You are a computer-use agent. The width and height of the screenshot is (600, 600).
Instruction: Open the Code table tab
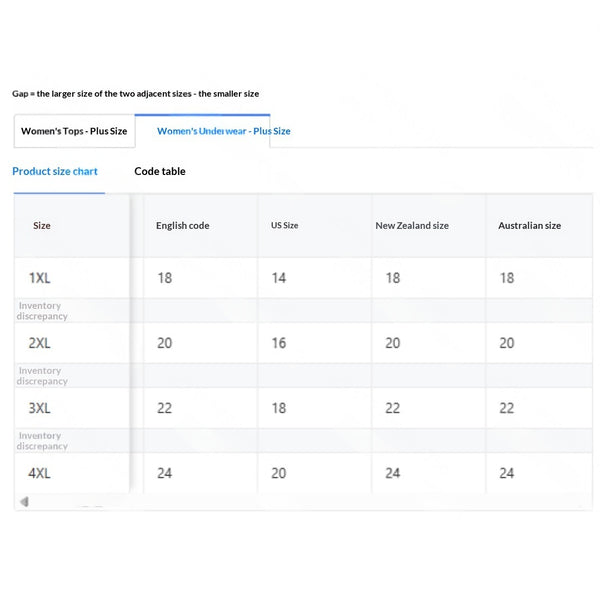160,171
